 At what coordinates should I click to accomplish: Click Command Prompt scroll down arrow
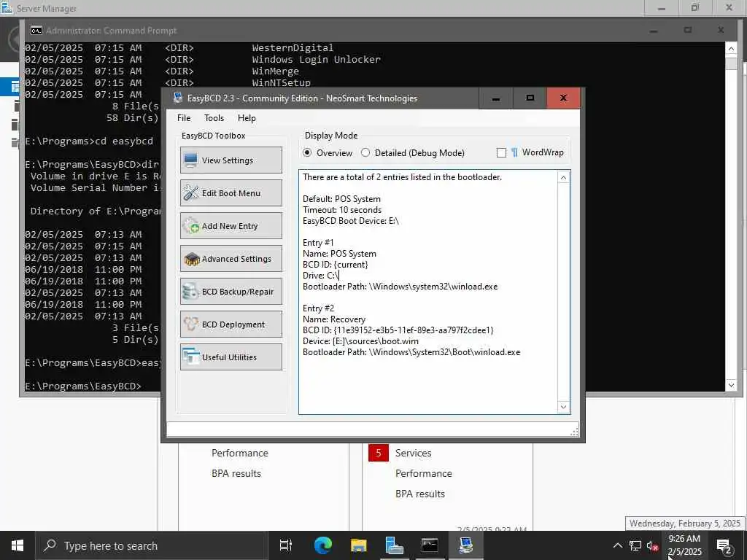coord(731,385)
